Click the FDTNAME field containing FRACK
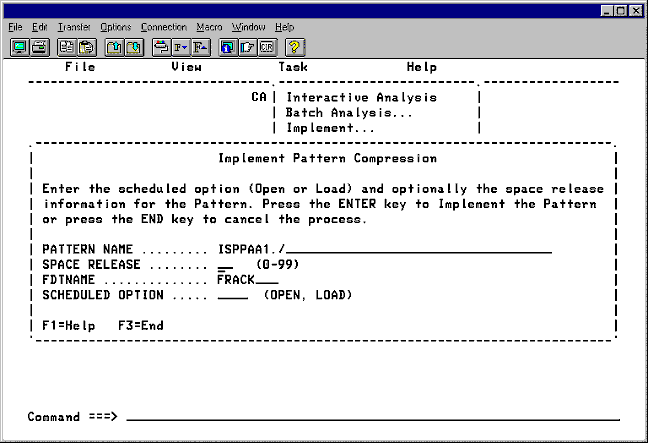The width and height of the screenshot is (648, 443). pos(248,280)
